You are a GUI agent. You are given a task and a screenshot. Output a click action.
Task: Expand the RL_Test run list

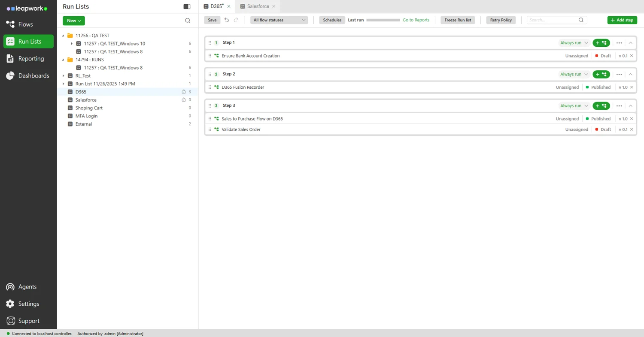[64, 76]
